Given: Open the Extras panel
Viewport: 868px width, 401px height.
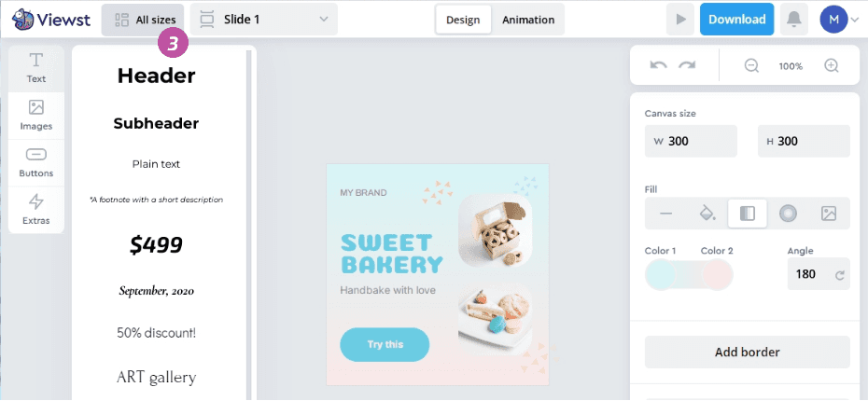Looking at the screenshot, I should point(36,210).
